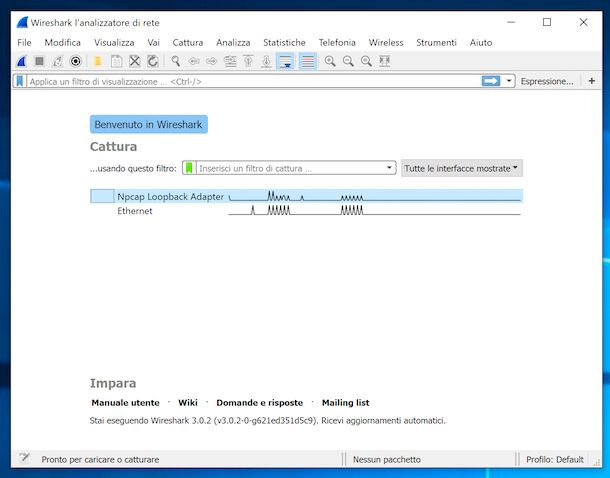This screenshot has width=610, height=478.
Task: Toggle packet colorization rules icon
Action: coord(308,61)
